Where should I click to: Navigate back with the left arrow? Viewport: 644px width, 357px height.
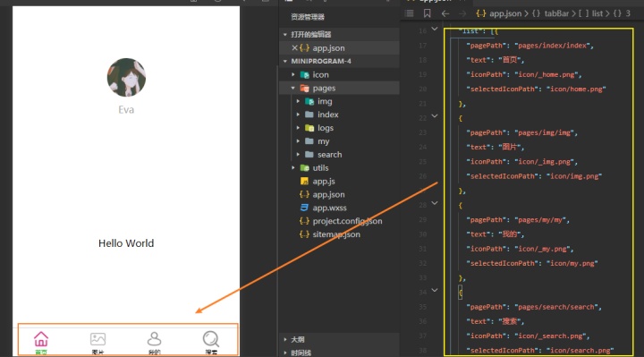click(445, 13)
